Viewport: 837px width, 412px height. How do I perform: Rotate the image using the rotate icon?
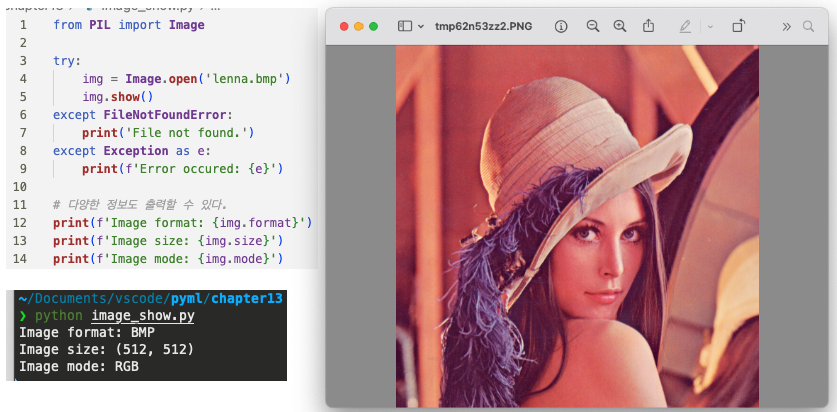point(739,26)
